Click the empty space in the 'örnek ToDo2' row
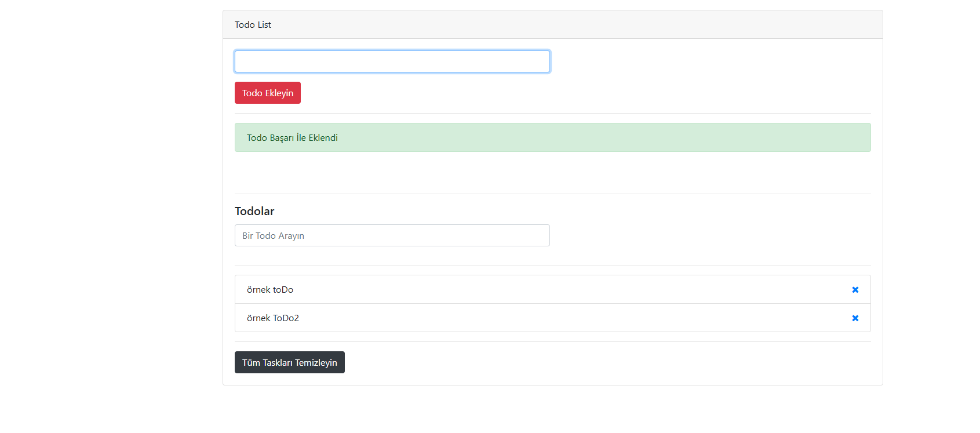The height and width of the screenshot is (433, 980). pyautogui.click(x=551, y=318)
